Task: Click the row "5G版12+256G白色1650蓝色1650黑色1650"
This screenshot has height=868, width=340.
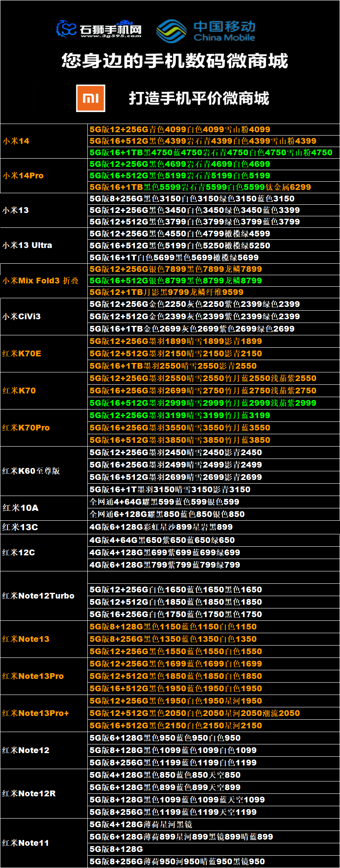Action: (214, 590)
